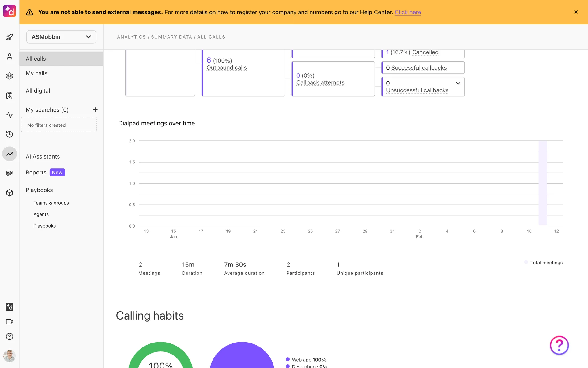Toggle the Total meetings legend item
588x368 pixels.
click(546, 263)
